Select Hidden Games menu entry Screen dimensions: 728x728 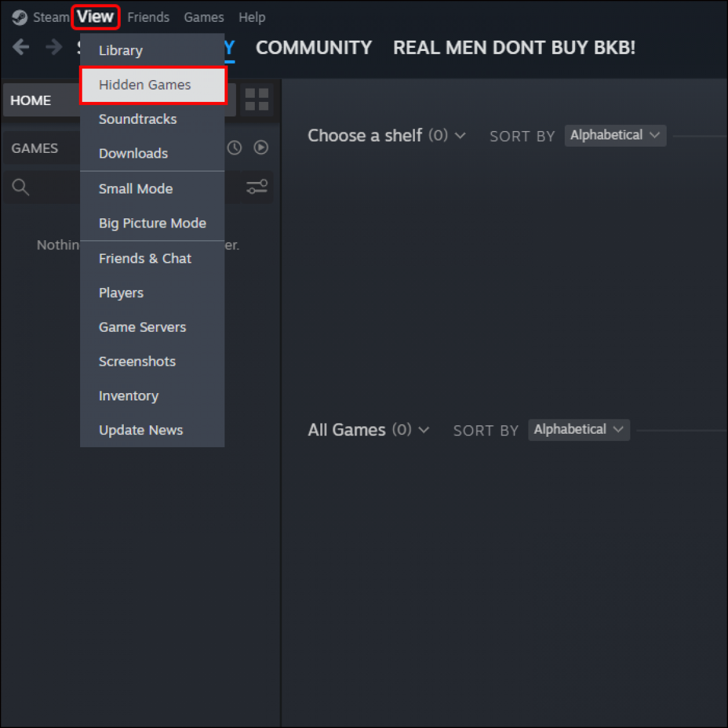pos(153,85)
